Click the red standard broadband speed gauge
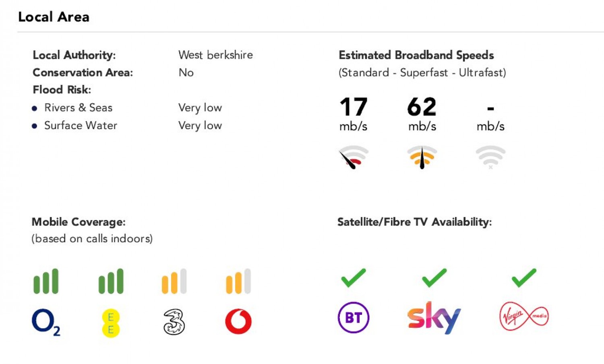Image resolution: width=604 pixels, height=364 pixels. (x=353, y=157)
